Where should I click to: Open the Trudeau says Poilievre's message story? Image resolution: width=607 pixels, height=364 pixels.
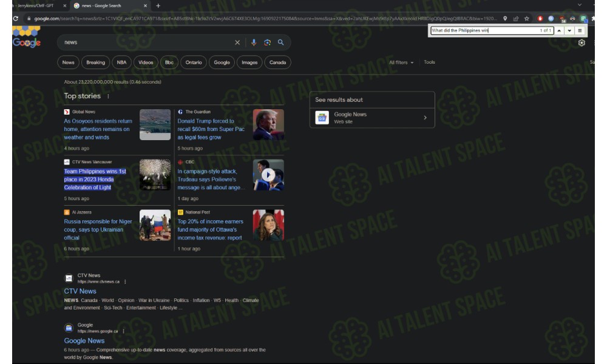[211, 180]
